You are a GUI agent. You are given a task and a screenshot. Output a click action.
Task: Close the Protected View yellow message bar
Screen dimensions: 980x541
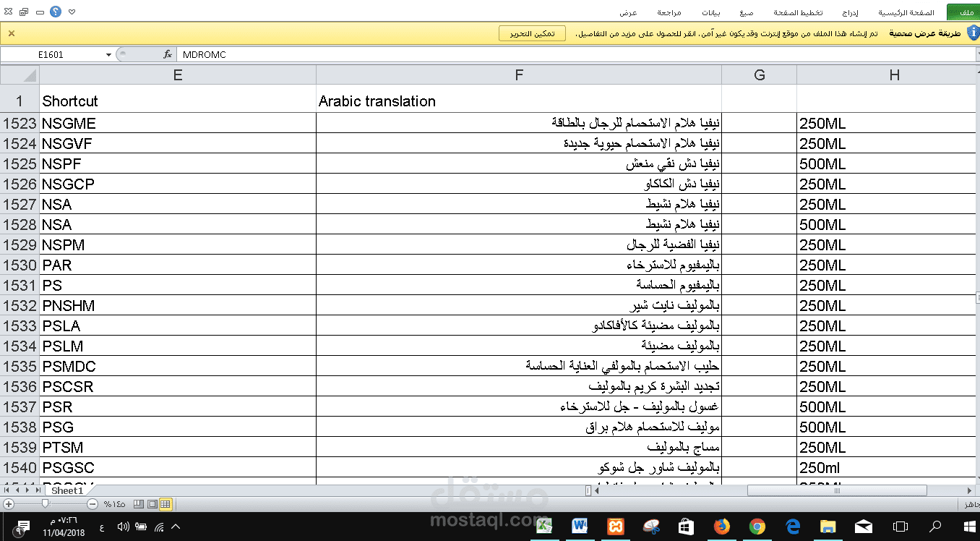click(12, 33)
